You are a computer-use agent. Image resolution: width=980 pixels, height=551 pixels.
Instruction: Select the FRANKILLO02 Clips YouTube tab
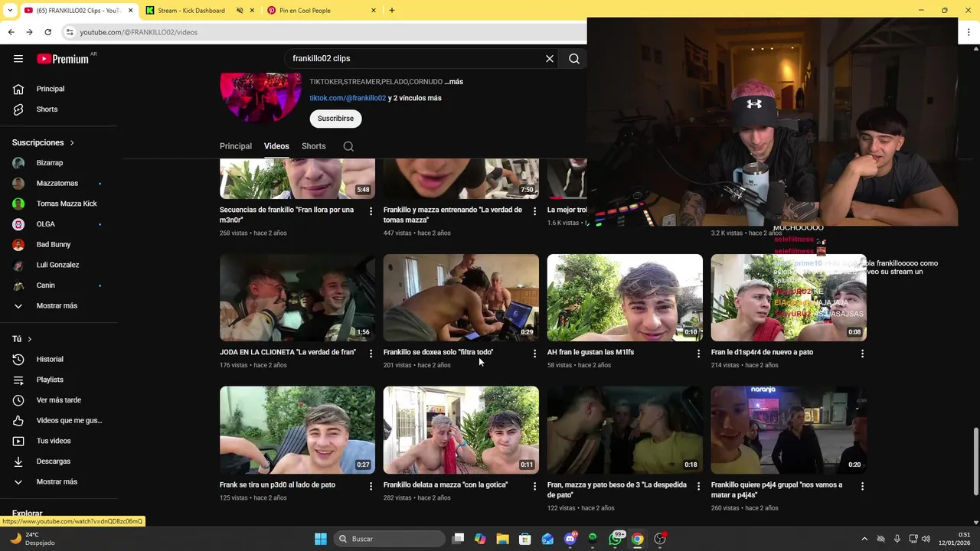[x=78, y=11]
